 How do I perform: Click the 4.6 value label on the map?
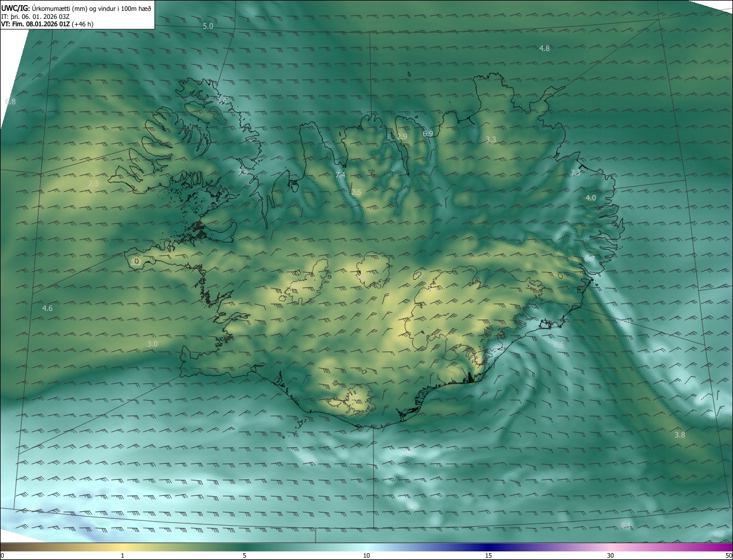tap(48, 309)
